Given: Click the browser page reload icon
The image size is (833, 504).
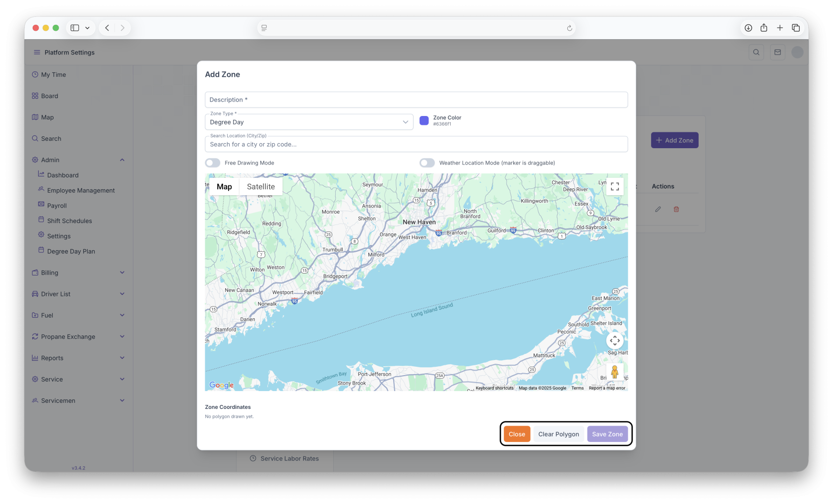Looking at the screenshot, I should (569, 28).
